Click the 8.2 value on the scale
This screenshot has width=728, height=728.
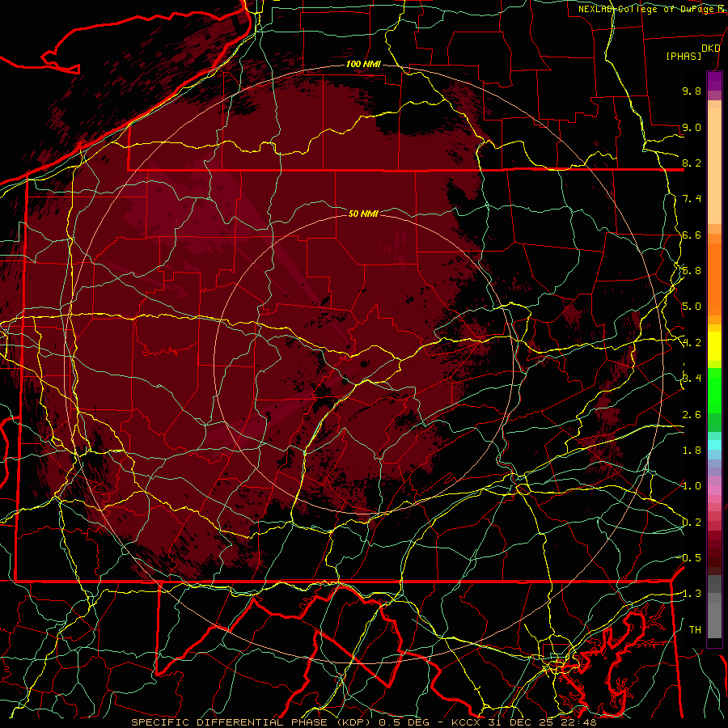692,163
